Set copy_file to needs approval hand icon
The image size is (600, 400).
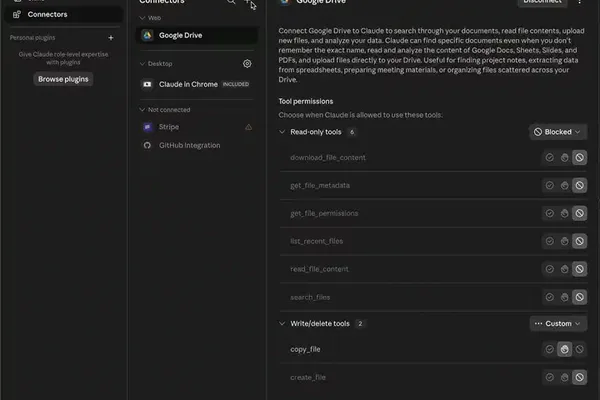pos(564,349)
